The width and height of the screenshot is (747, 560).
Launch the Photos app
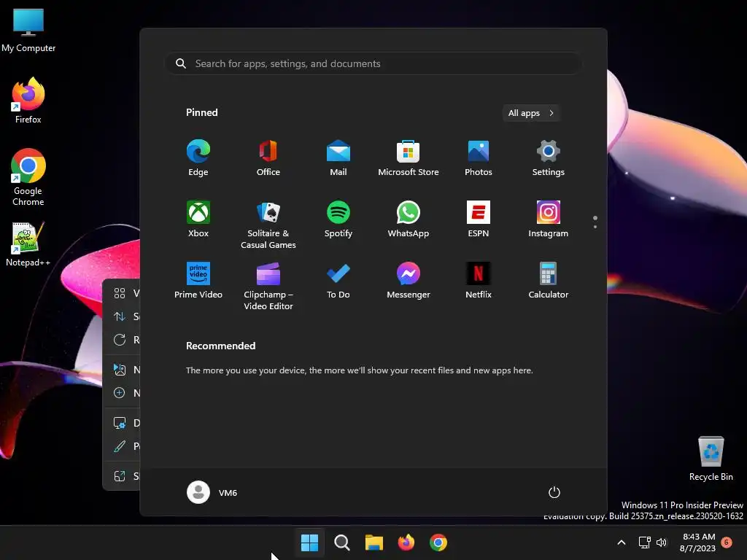[x=479, y=158]
